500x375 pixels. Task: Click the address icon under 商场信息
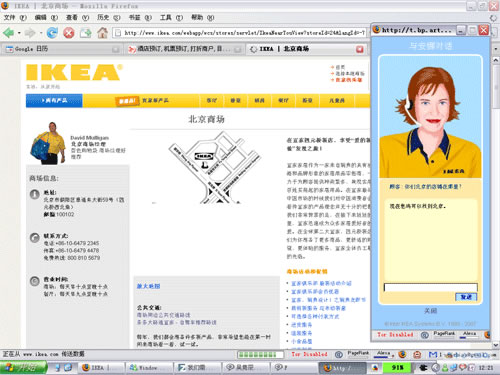point(35,194)
